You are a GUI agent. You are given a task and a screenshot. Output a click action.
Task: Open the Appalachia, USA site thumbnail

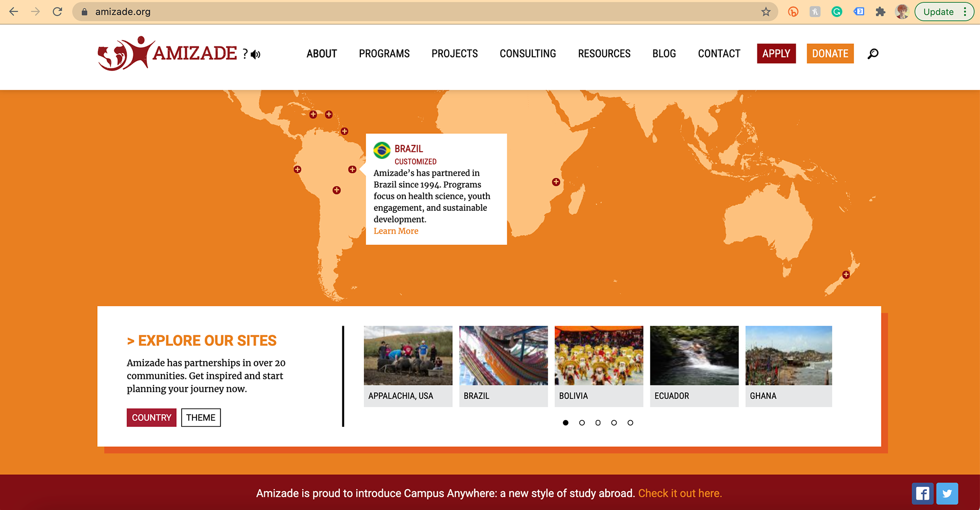point(408,366)
